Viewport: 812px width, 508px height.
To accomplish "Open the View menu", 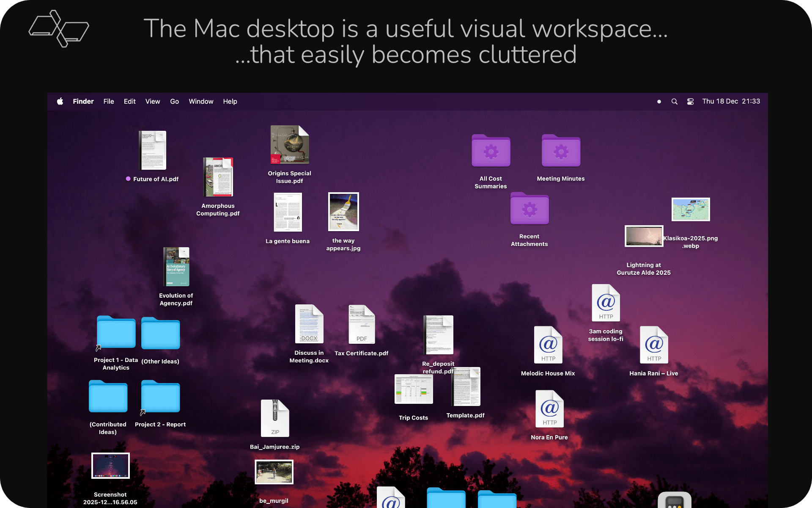I will pos(153,102).
